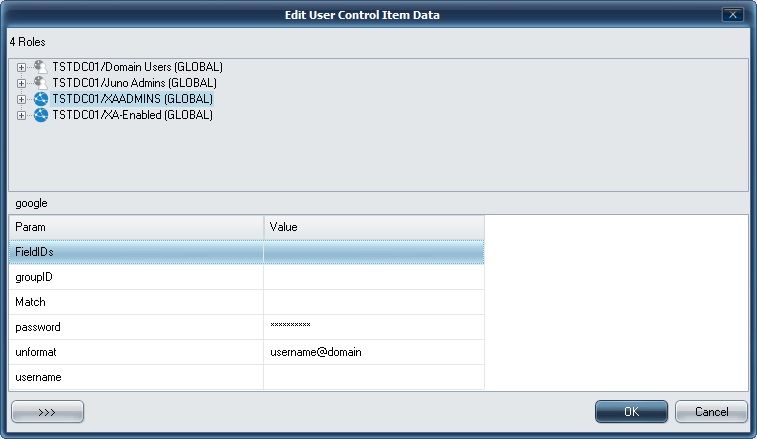Select TSTDC01/XA-Enabled (GLOBAL) role
The image size is (757, 439).
coord(132,115)
